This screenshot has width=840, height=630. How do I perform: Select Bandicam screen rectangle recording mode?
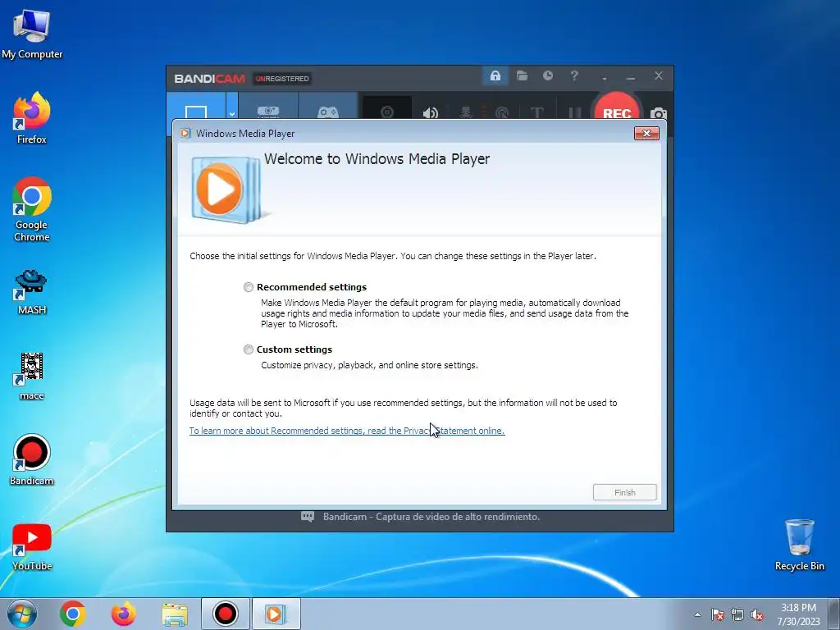[x=196, y=112]
